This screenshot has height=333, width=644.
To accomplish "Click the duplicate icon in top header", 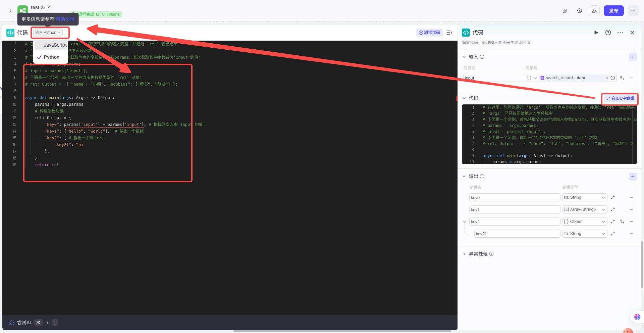I will point(565,11).
